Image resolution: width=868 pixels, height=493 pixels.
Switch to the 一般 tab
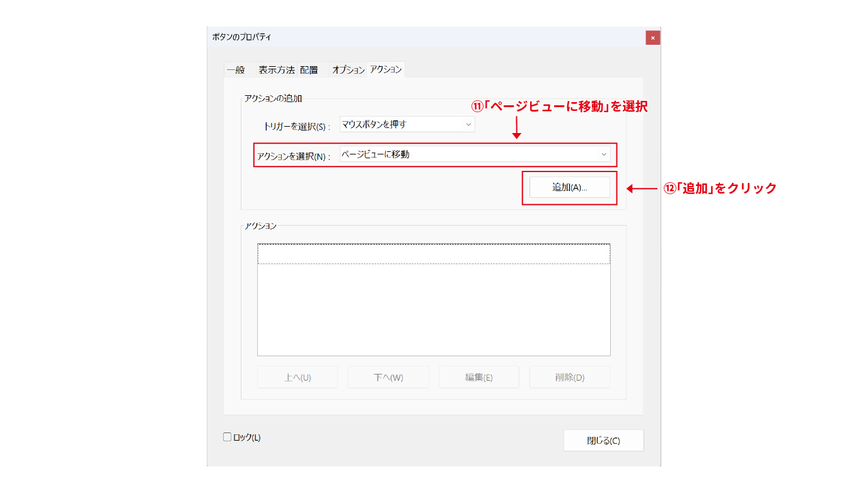[x=236, y=70]
